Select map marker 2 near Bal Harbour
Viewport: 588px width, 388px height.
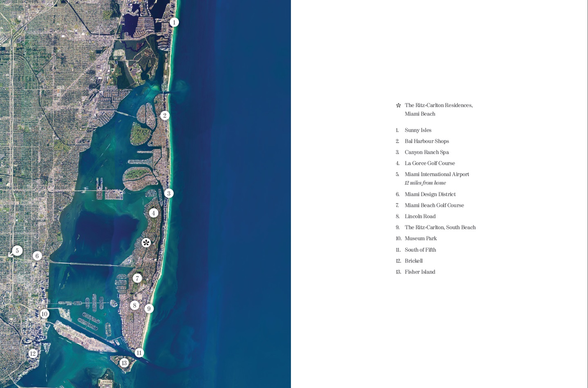coord(165,116)
